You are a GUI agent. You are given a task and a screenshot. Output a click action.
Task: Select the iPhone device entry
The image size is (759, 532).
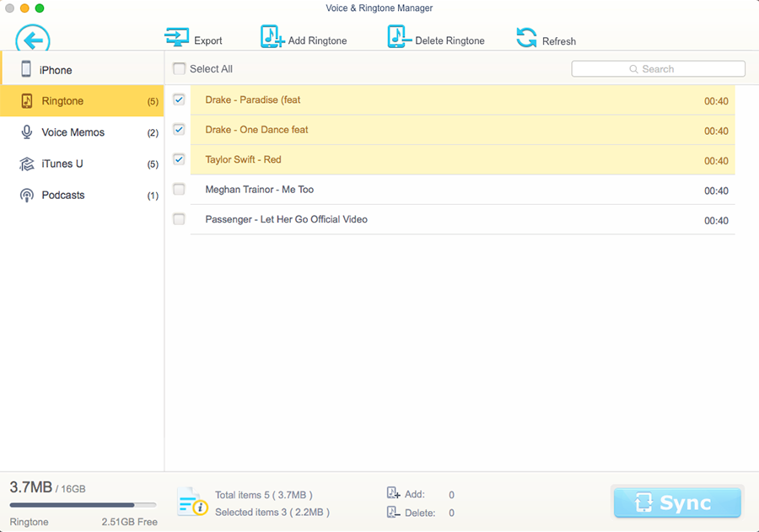(x=82, y=68)
